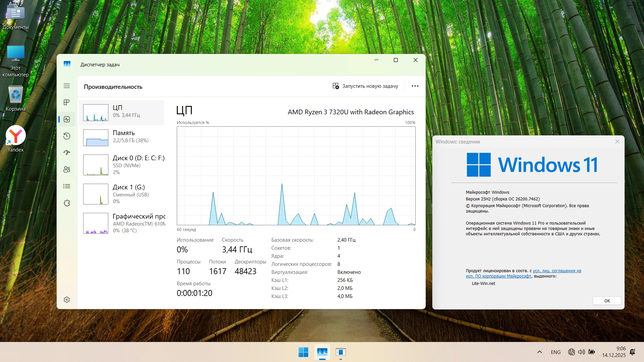Screen dimensions: 644x362
Task: Switch ENG input language in tray
Action: (555, 352)
